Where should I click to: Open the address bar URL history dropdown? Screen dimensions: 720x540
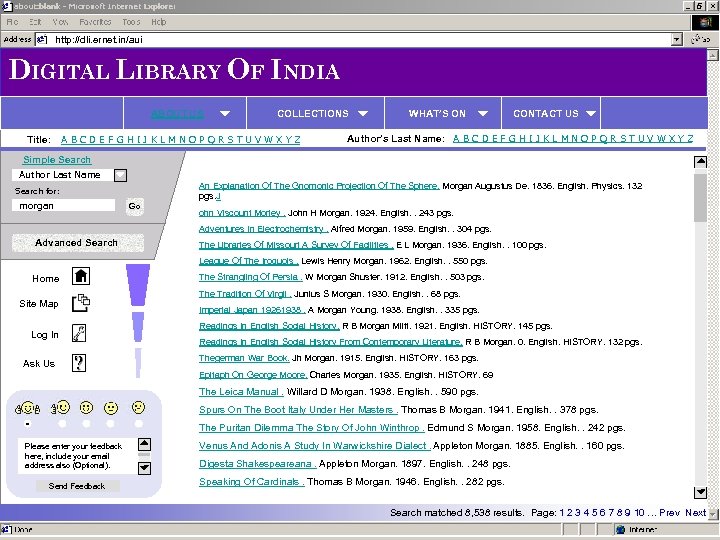[x=676, y=39]
